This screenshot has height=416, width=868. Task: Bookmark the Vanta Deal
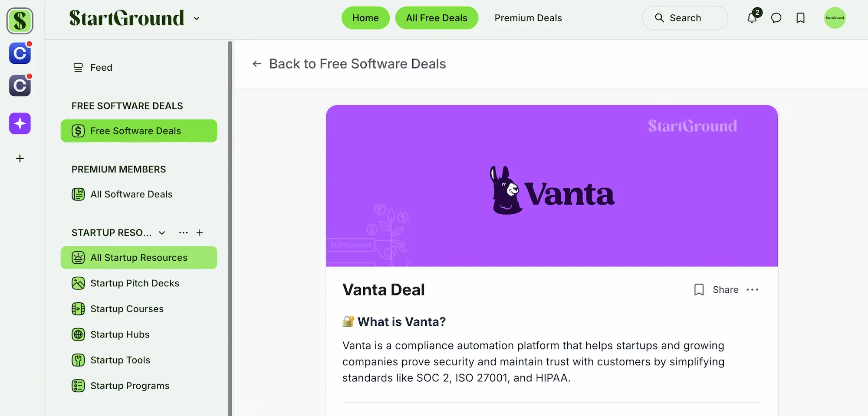pyautogui.click(x=699, y=289)
